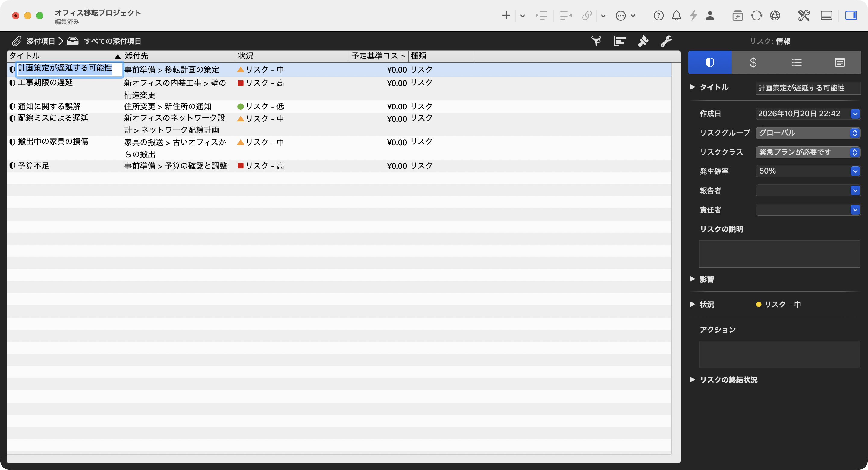Open the ellipsis more actions icon
868x470 pixels.
click(x=621, y=15)
